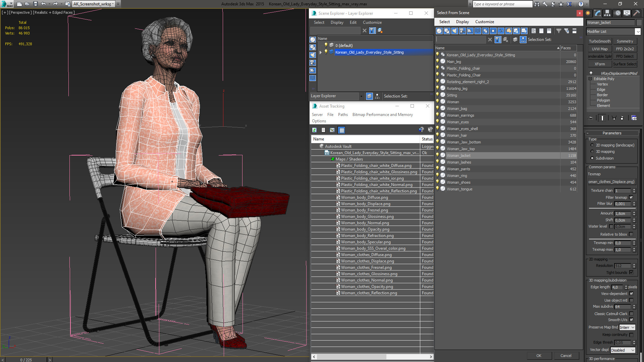Open the Utilities hammer panel tab
The image size is (644, 362).
coord(636,13)
